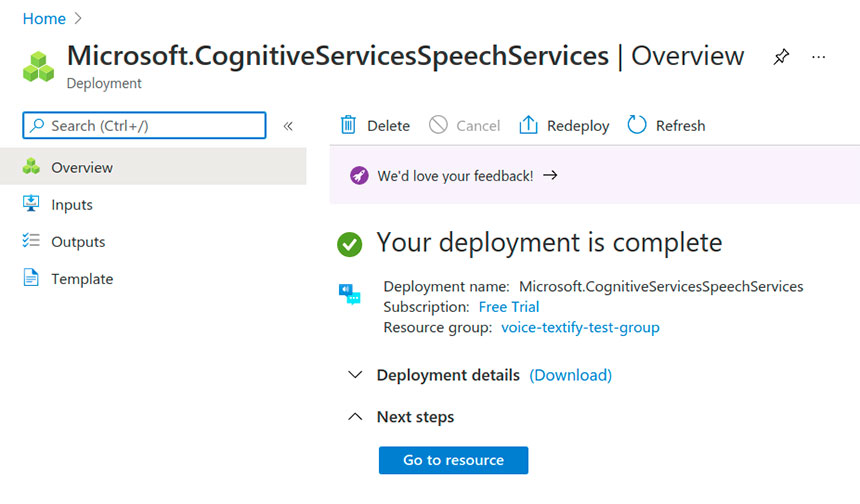Click the Redeploy upload arrow icon
This screenshot has height=504, width=860.
pos(528,126)
